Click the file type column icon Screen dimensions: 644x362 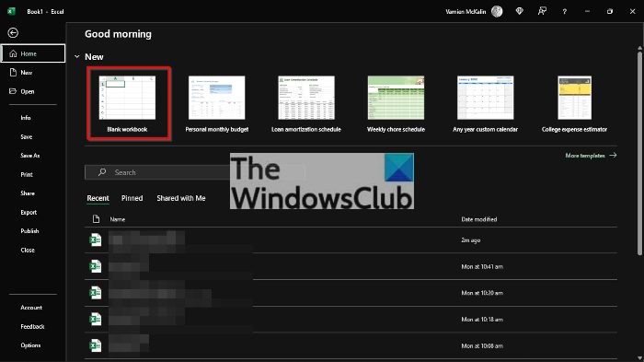(96, 219)
